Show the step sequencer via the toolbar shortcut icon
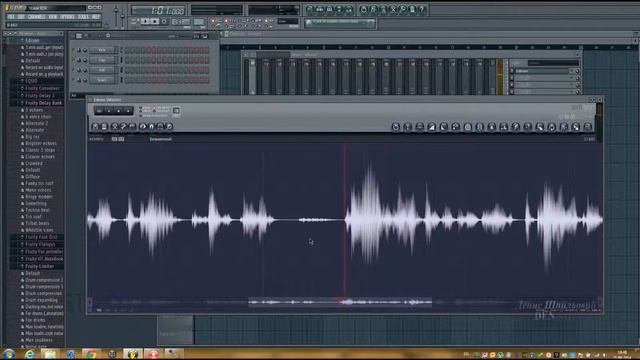Image resolution: width=640 pixels, height=360 pixels. click(320, 9)
